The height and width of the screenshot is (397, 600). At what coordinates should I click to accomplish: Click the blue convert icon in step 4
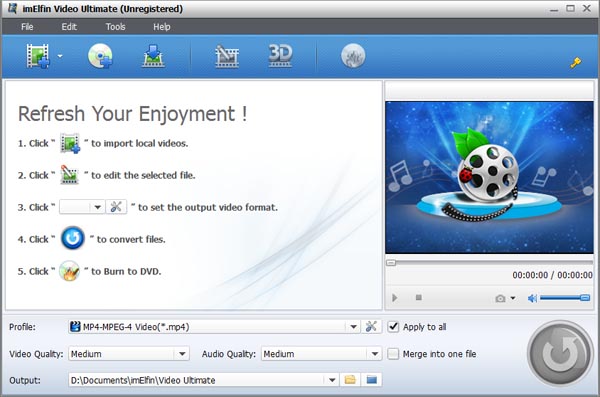pos(73,238)
